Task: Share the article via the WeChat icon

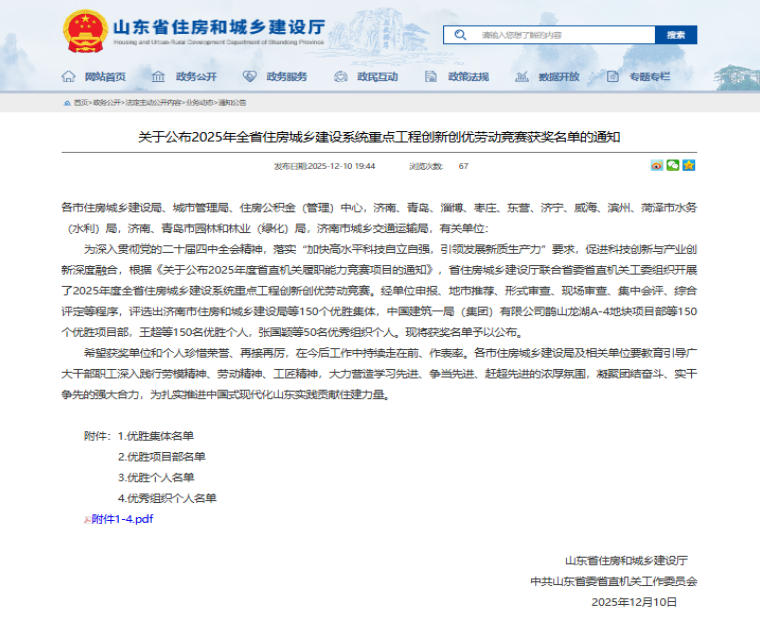Action: coord(673,165)
